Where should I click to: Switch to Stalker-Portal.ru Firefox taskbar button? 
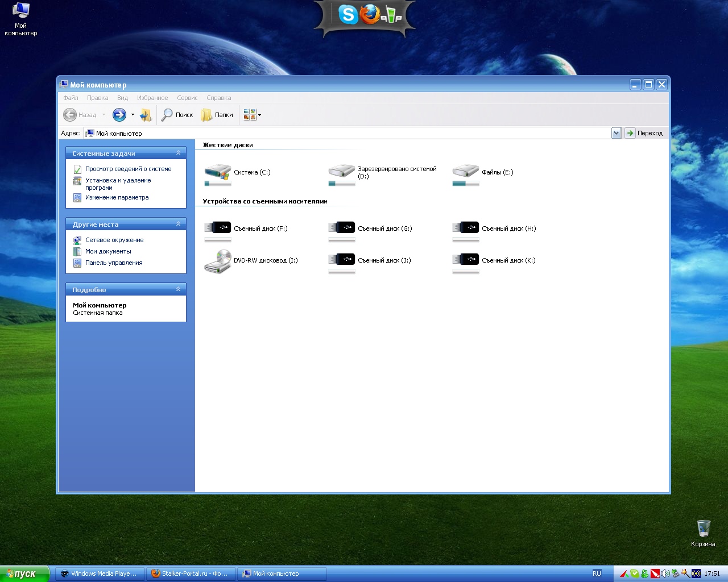pos(191,573)
